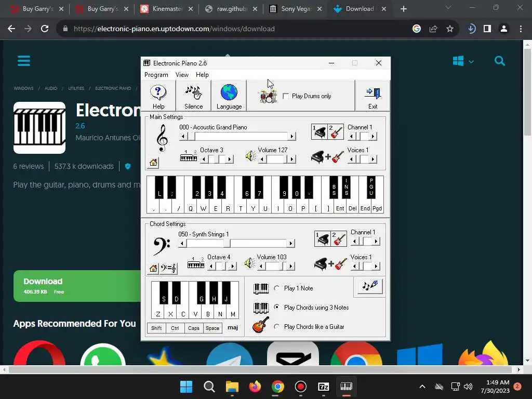Click the UTILITIES breadcrumb link
532x399 pixels.
click(x=76, y=88)
